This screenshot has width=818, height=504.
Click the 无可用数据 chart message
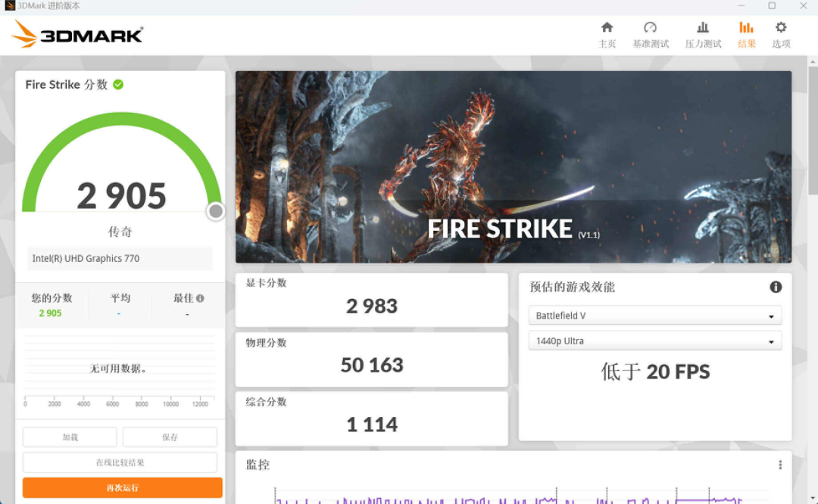point(118,369)
